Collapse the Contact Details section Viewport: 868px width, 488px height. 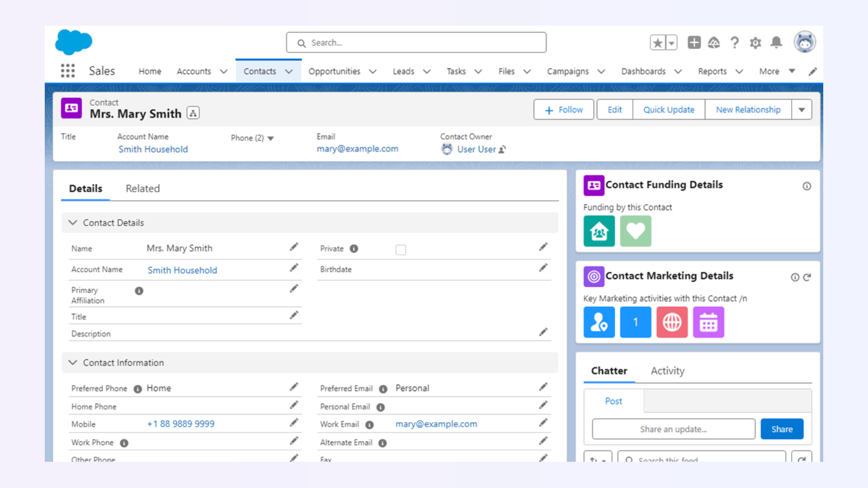73,223
